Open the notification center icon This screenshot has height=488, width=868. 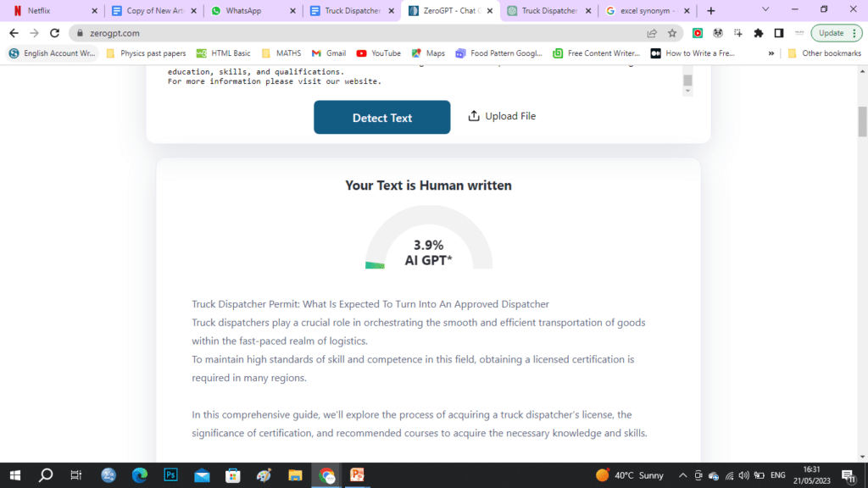pyautogui.click(x=849, y=475)
